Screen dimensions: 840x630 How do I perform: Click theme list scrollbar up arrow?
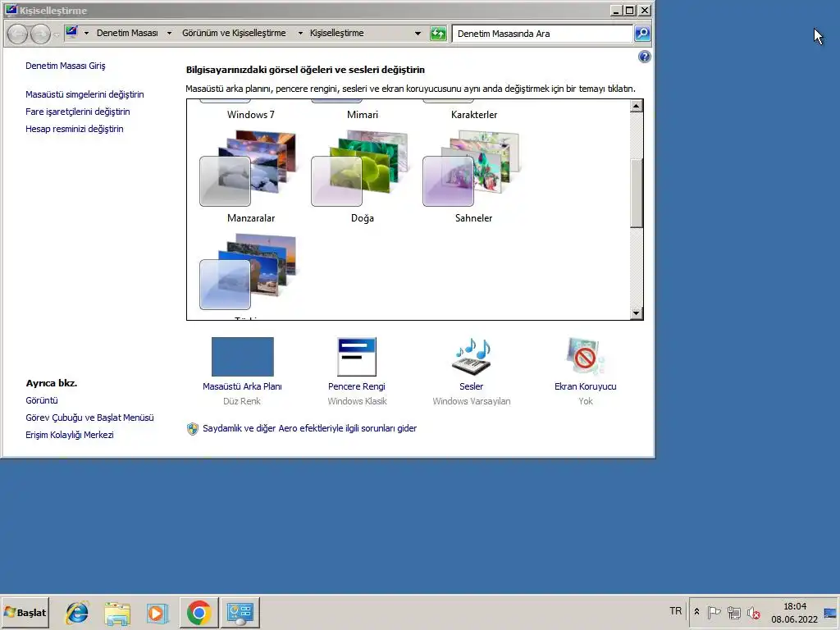636,106
